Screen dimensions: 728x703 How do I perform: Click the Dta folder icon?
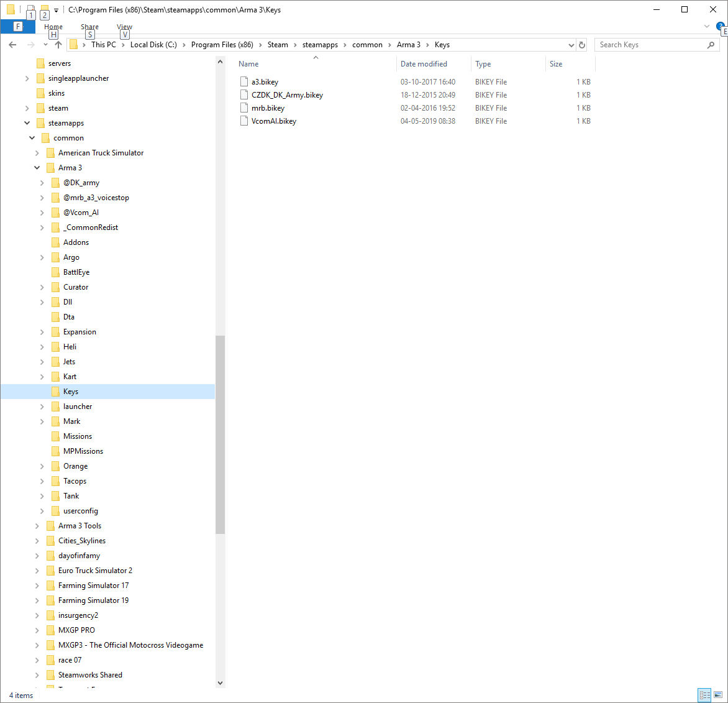[x=55, y=317]
